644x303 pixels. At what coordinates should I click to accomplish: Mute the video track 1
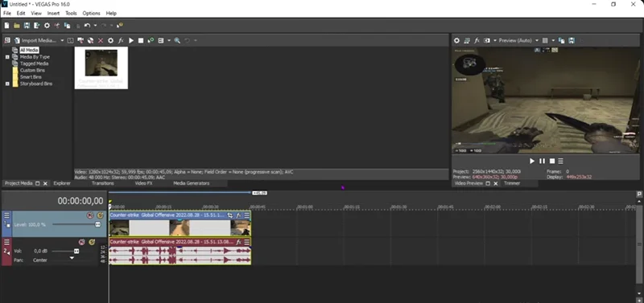coord(90,215)
